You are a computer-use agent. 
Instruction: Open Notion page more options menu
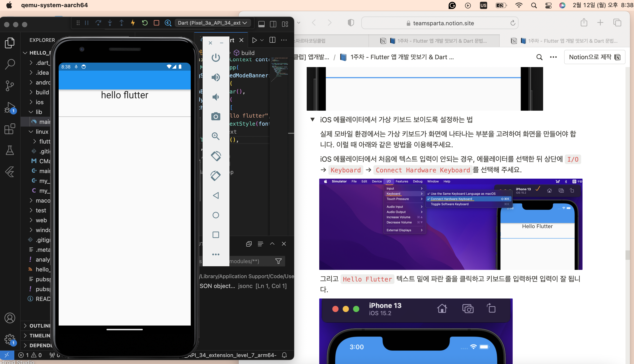553,57
